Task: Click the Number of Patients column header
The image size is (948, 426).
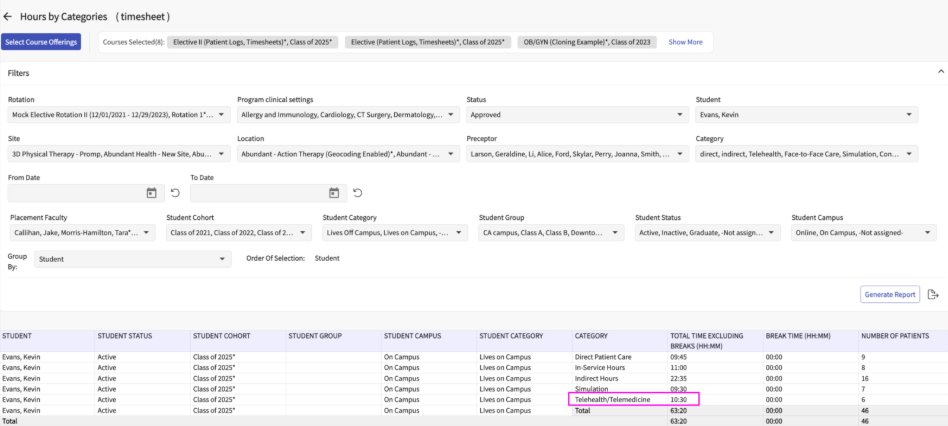Action: click(894, 335)
